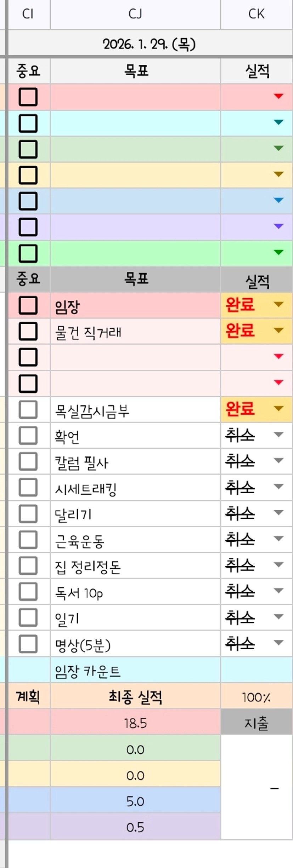293x868 pixels.
Task: Click the 2026. 1. 29. (목) date cell
Action: coord(150,44)
